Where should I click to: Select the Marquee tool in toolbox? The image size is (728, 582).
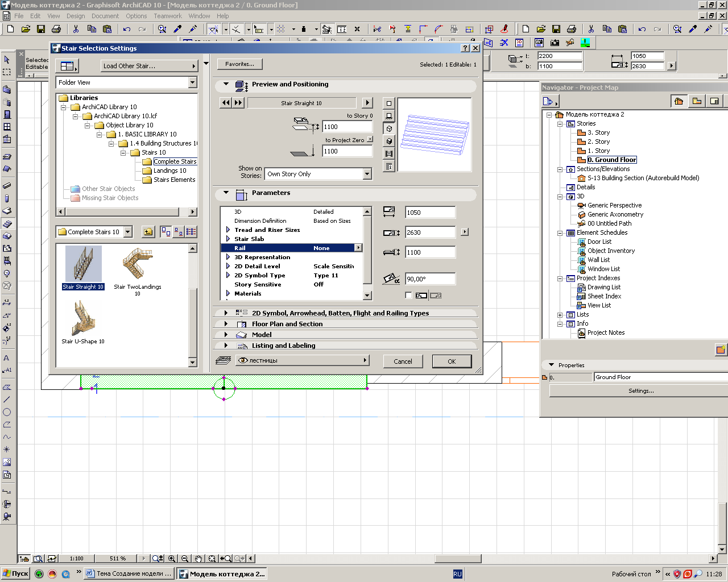pos(7,72)
